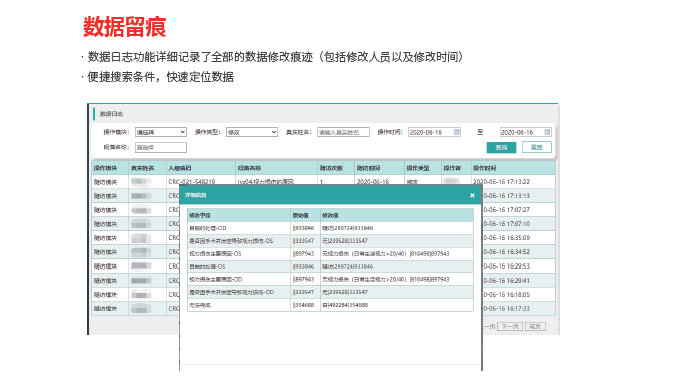
Task: Expand the 操作类型 dropdown showing 修改
Action: (252, 132)
